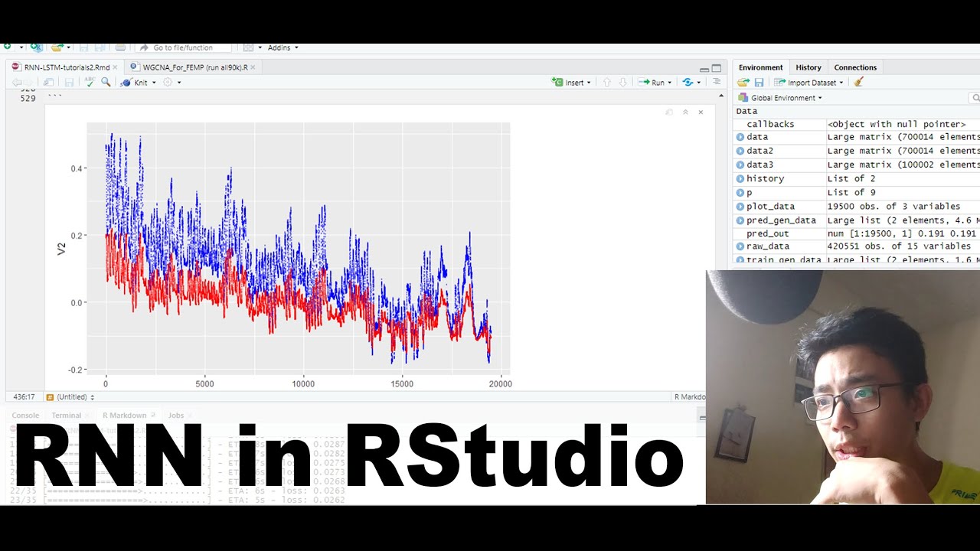Click the workspace panes grid icon
Screen dimensions: 980x551
pos(249,47)
